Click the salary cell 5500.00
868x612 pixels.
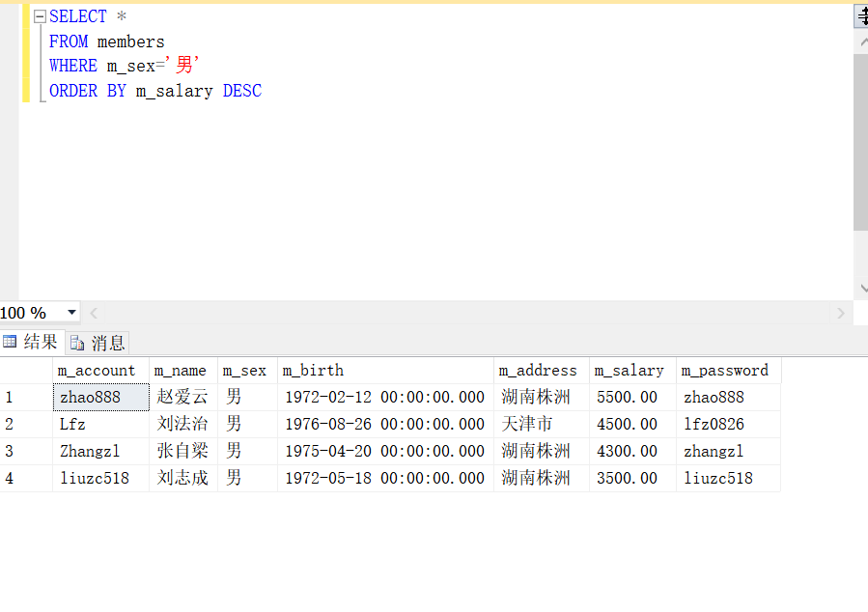(x=632, y=398)
